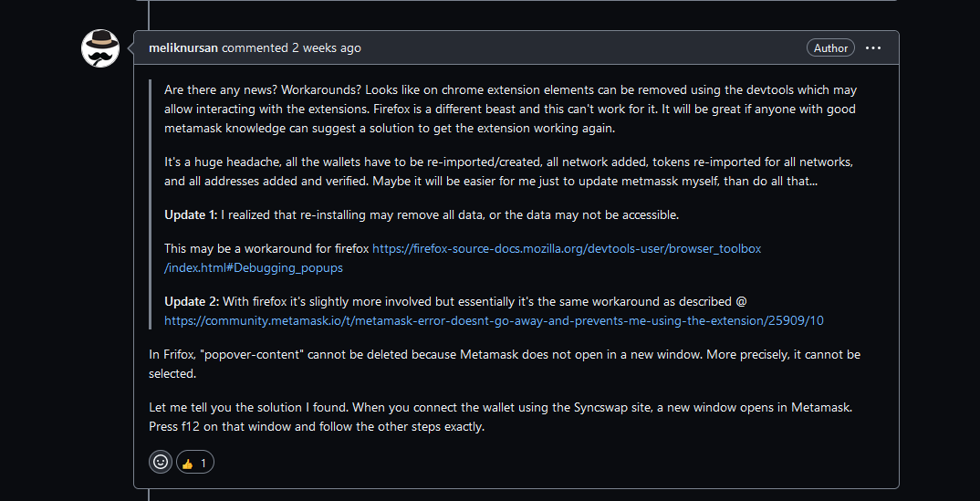Screen dimensions: 980x501
Task: Click the Author badge
Action: [x=830, y=48]
